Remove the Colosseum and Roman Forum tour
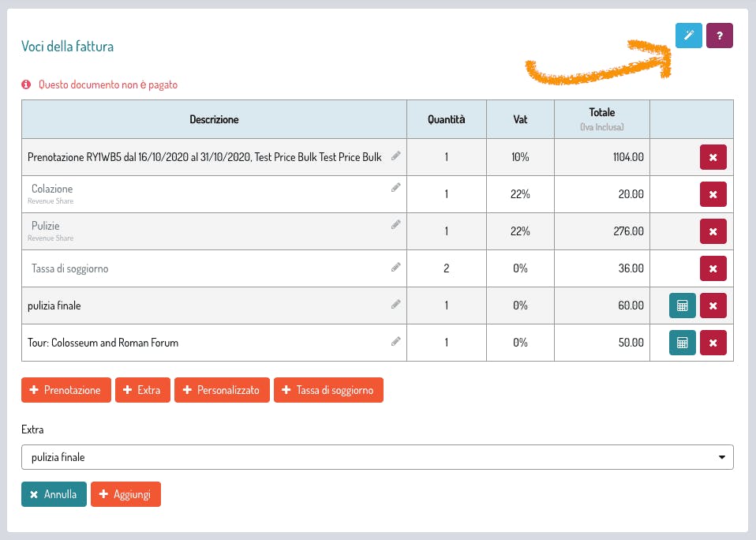756x540 pixels. click(x=713, y=343)
